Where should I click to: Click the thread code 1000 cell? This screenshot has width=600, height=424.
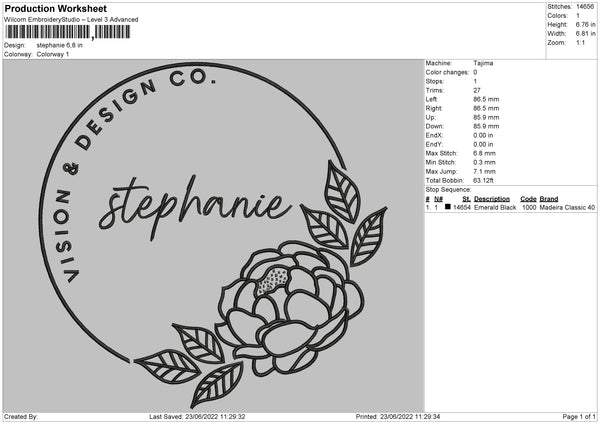[x=529, y=207]
